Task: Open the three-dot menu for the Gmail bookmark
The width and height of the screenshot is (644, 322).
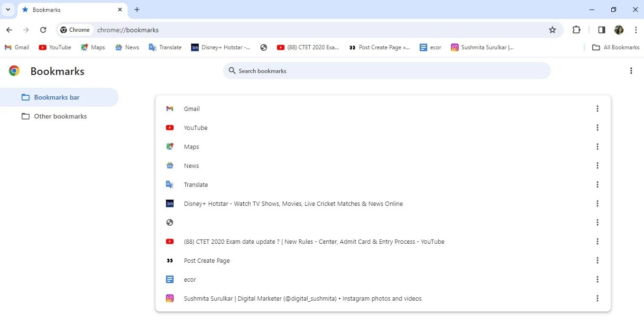Action: point(598,108)
